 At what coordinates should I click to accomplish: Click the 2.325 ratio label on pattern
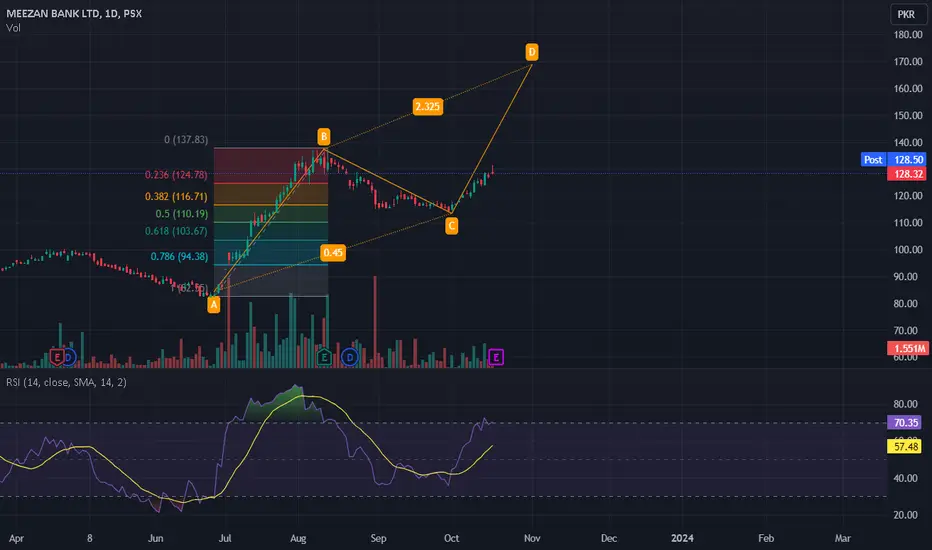pyautogui.click(x=427, y=107)
